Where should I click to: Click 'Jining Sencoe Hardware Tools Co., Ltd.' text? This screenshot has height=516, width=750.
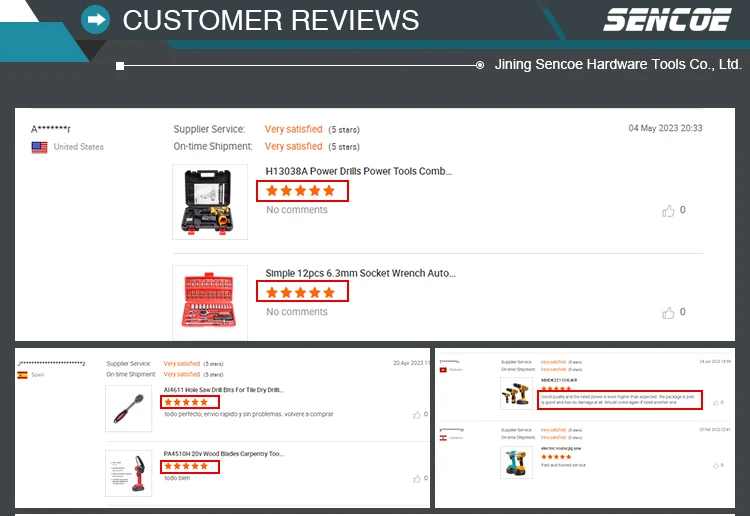(618, 64)
